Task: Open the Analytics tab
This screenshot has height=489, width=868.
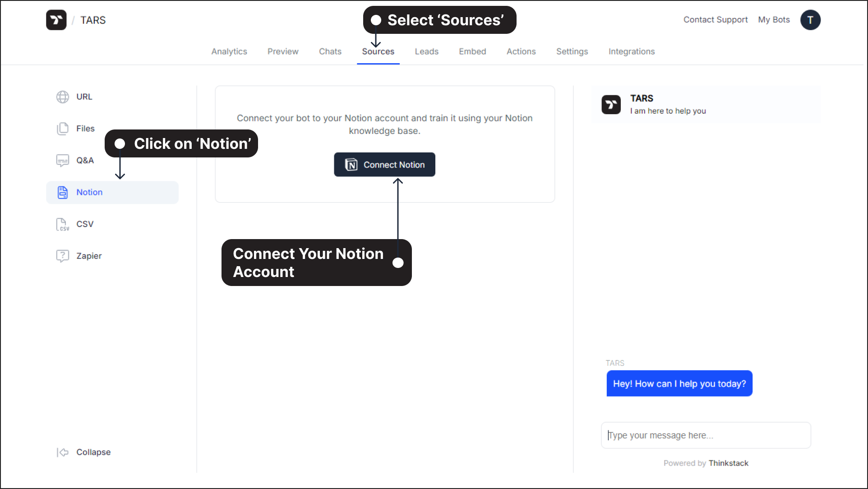Action: pyautogui.click(x=228, y=51)
